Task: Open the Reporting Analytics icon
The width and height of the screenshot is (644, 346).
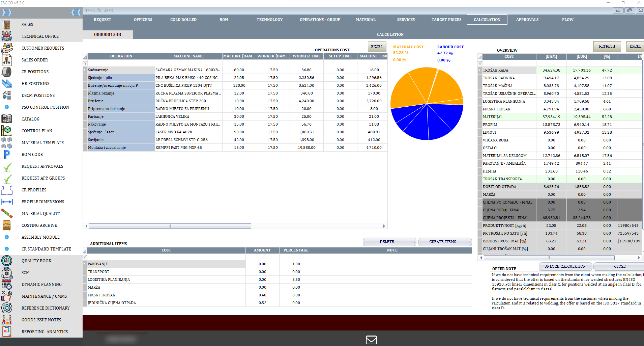Action: pos(7,331)
